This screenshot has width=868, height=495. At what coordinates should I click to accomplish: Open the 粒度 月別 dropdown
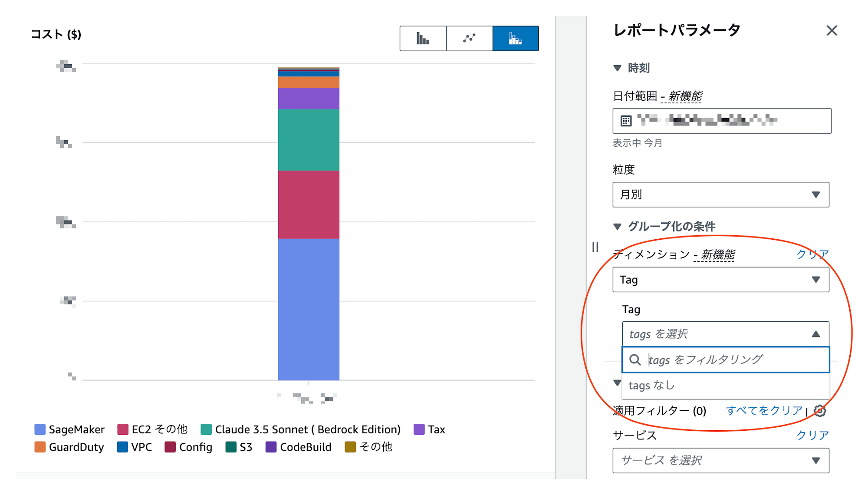tap(721, 195)
